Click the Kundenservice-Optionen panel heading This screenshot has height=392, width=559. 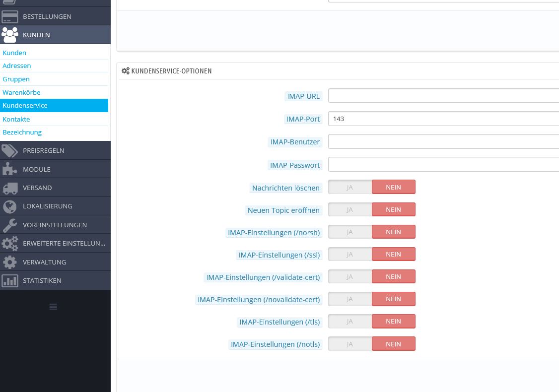click(171, 71)
